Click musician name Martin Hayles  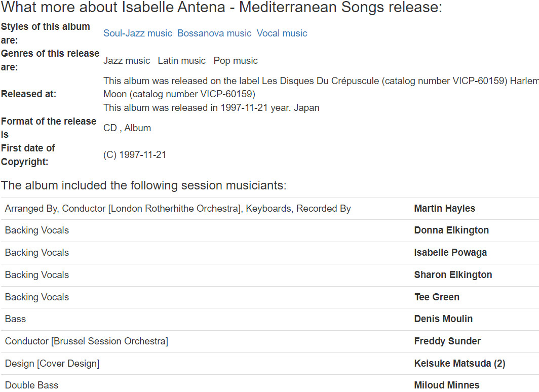coord(444,209)
